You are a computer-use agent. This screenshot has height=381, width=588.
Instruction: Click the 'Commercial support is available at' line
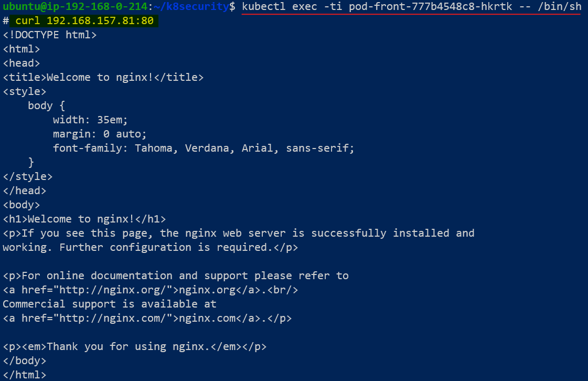point(110,304)
